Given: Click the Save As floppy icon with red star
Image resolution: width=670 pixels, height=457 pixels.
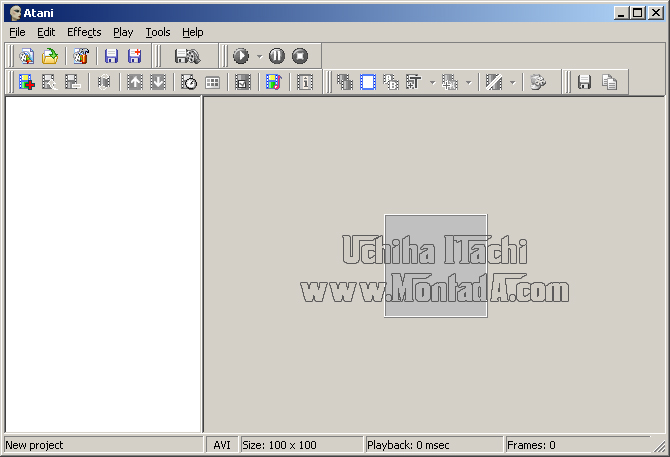Looking at the screenshot, I should coord(134,56).
